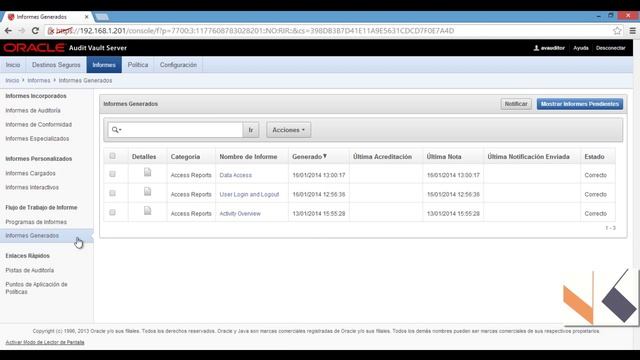Open the details icon for Activity Overview

tap(147, 211)
